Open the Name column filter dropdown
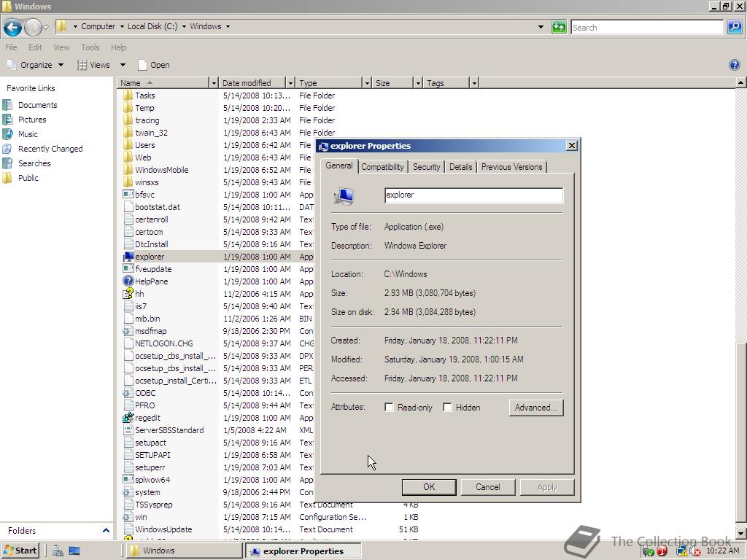747x560 pixels. coord(214,83)
